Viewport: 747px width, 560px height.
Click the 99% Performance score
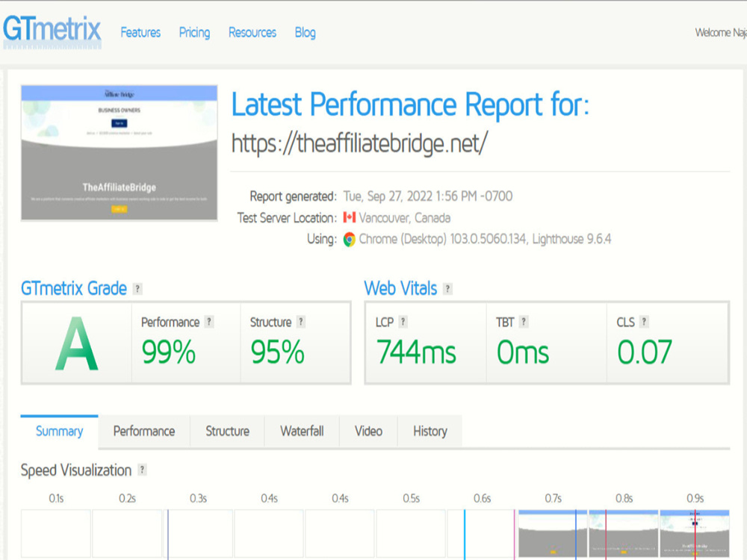point(169,352)
